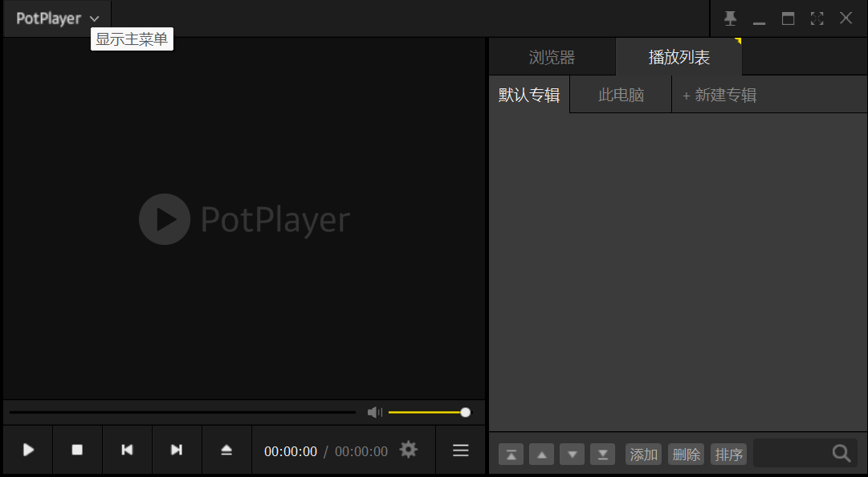Start playback with the Play button
This screenshot has width=868, height=477.
tap(28, 450)
